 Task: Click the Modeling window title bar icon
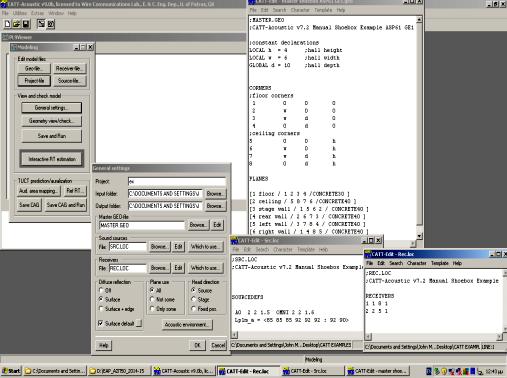pos(14,47)
